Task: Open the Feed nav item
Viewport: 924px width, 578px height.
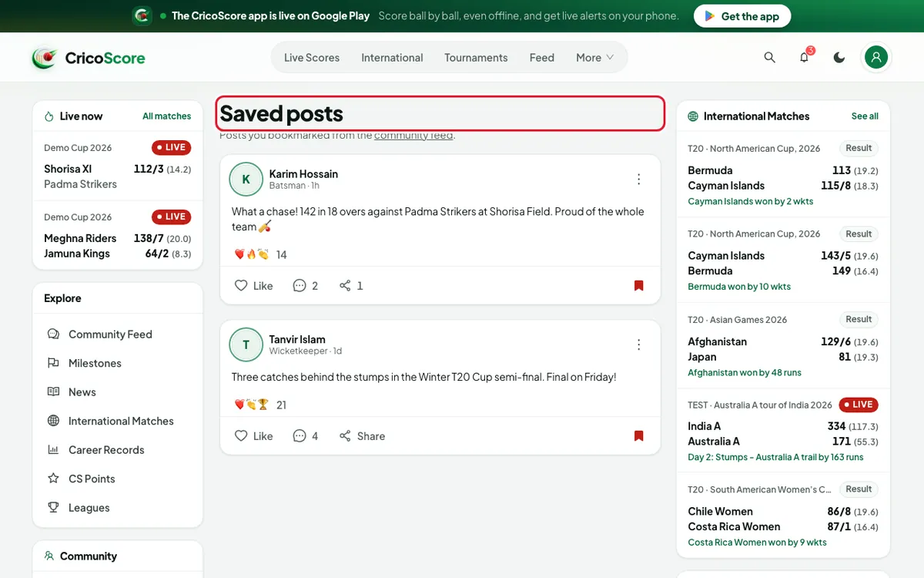Action: tap(542, 58)
